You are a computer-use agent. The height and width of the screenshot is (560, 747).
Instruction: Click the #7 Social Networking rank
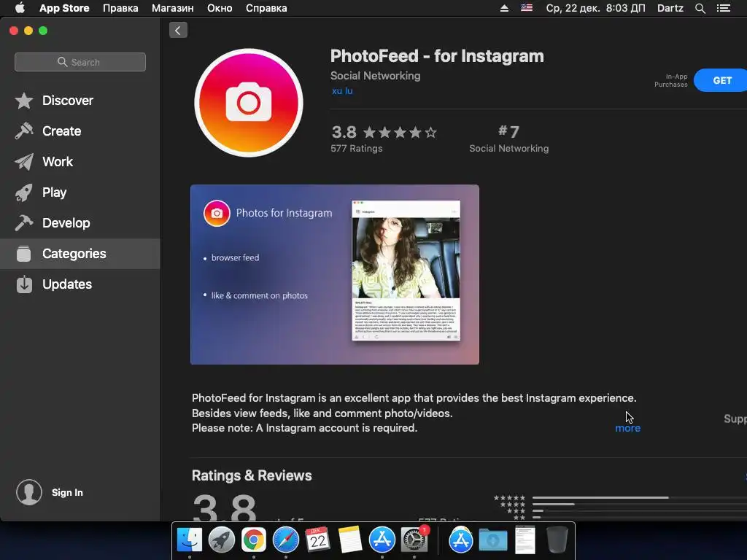click(508, 139)
